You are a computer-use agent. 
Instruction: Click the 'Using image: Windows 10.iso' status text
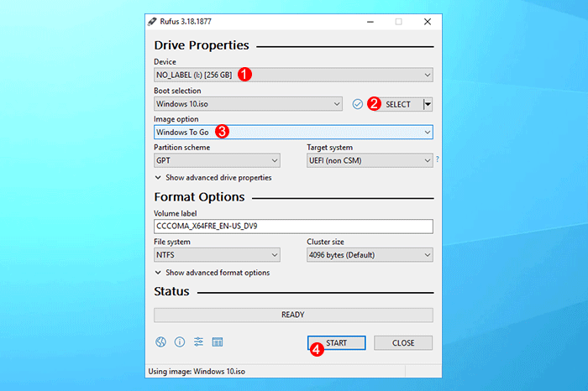pos(197,372)
